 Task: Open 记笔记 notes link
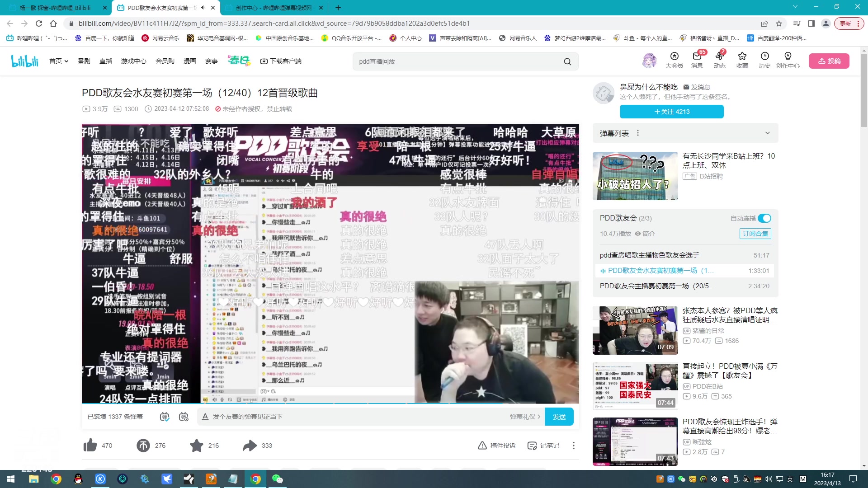[543, 446]
